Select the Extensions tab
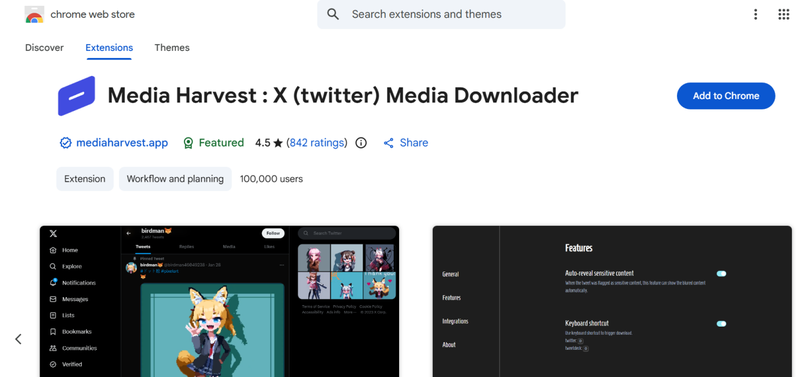The width and height of the screenshot is (800, 377). pos(109,47)
